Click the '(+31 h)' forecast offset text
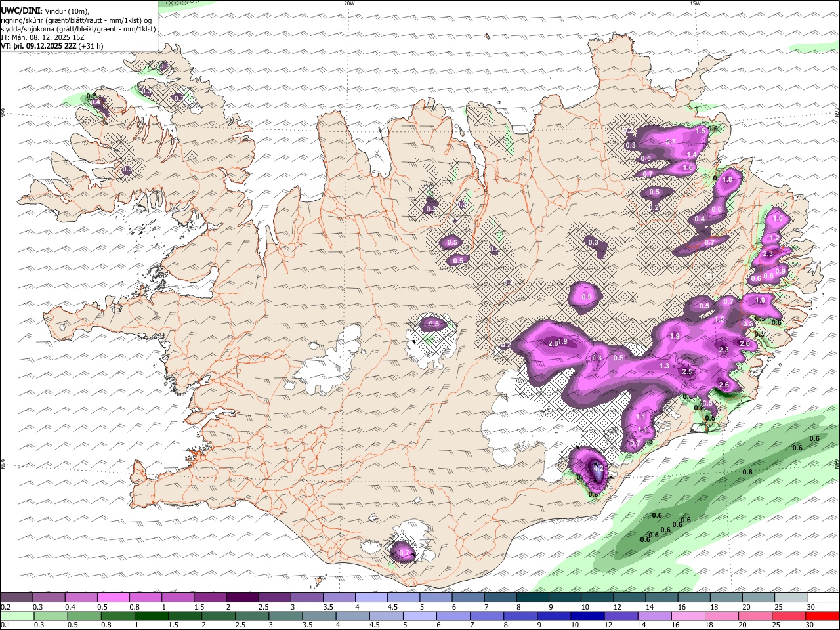 coord(91,46)
